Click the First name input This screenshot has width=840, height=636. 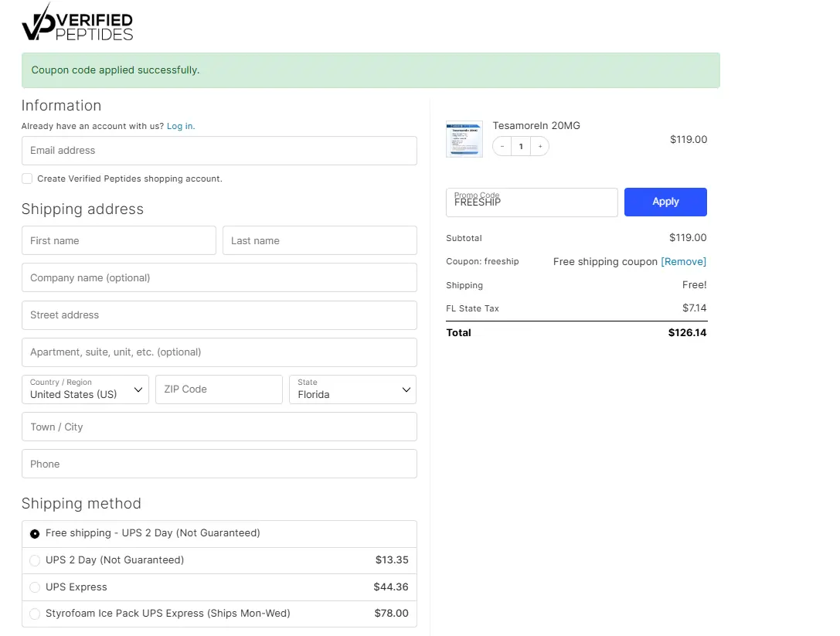(x=118, y=240)
